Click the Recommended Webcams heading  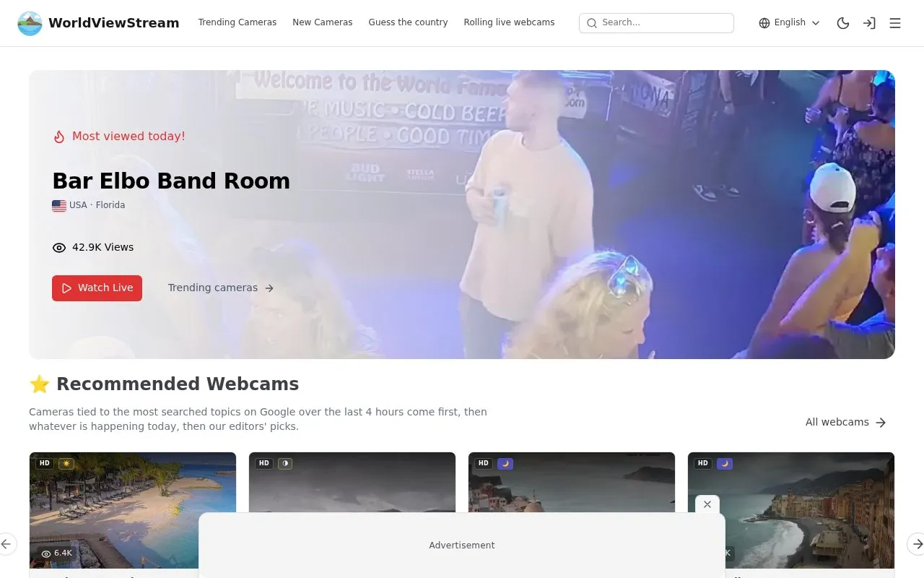pos(178,384)
